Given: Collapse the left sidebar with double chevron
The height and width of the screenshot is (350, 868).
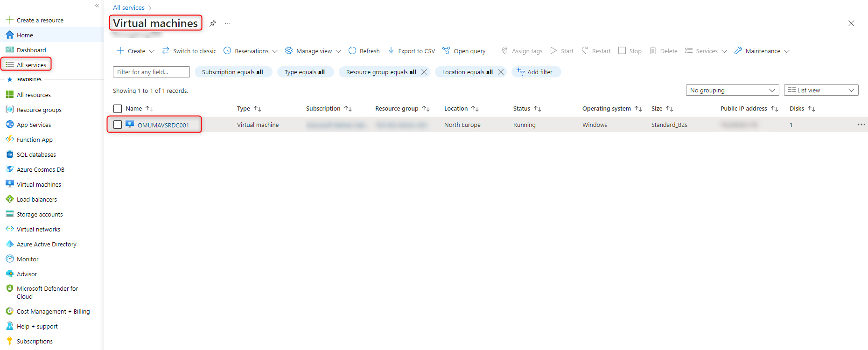Looking at the screenshot, I should pyautogui.click(x=97, y=6).
